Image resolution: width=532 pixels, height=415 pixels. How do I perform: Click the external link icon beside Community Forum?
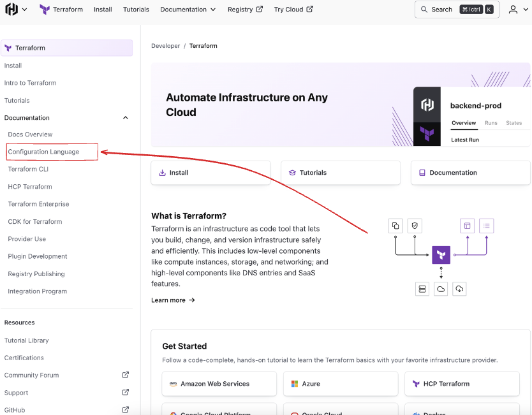click(126, 375)
